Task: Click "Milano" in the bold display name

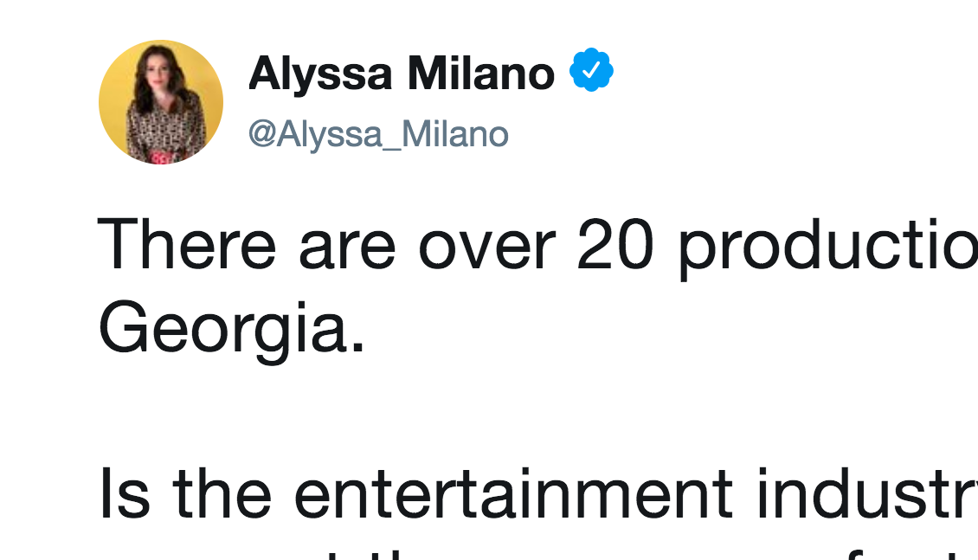Action: coord(481,74)
